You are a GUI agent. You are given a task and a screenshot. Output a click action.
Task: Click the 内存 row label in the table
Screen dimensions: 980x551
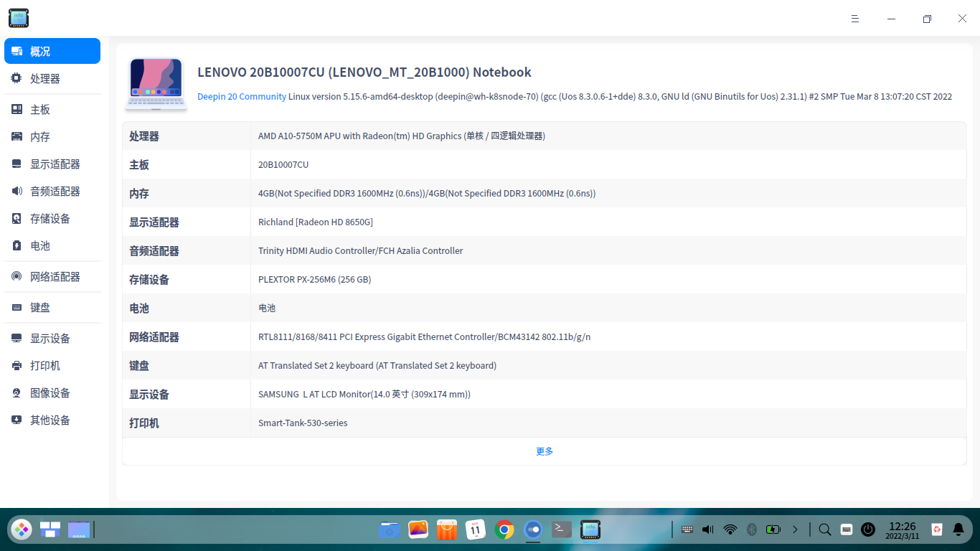point(139,194)
